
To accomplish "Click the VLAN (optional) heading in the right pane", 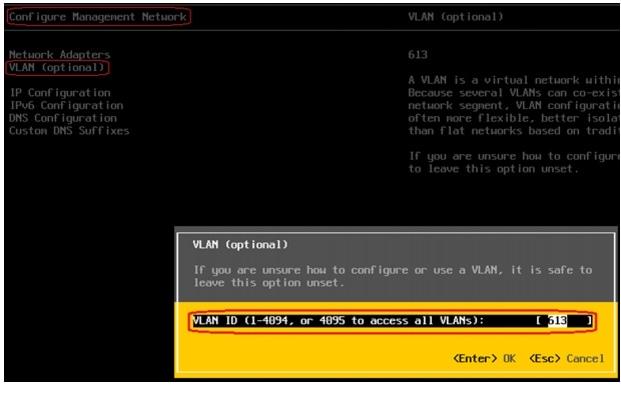I will pos(455,17).
